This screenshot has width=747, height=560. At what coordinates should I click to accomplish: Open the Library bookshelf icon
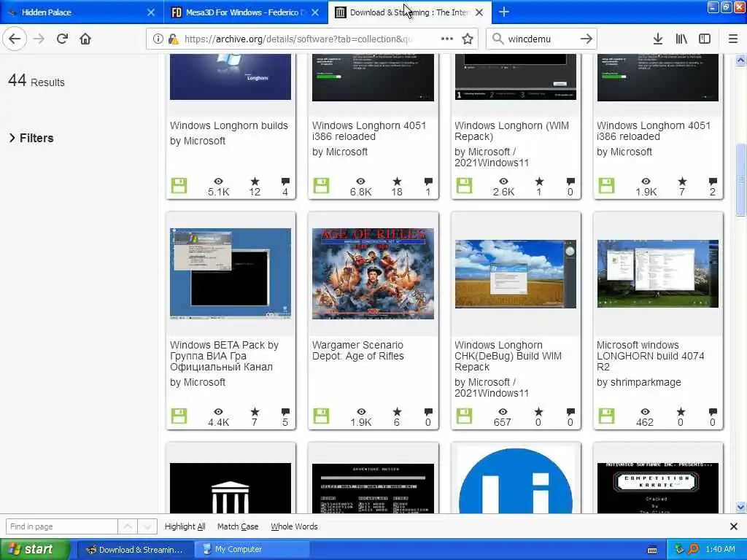[681, 39]
